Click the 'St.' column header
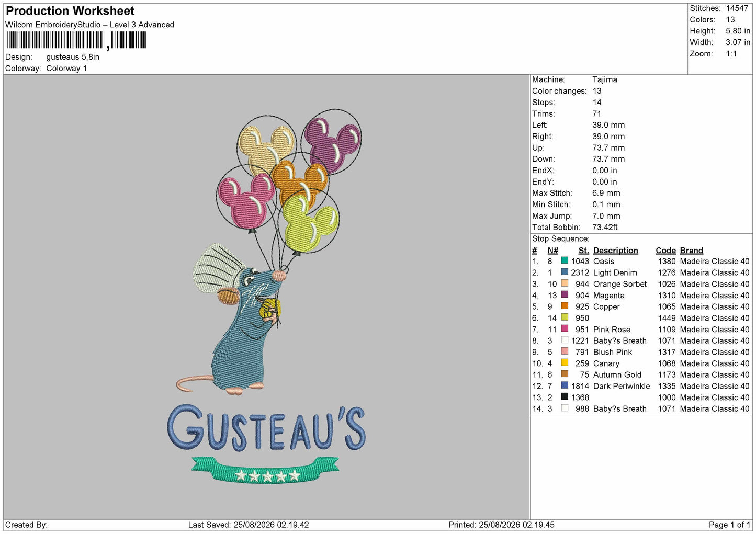Viewport: 756px width, 534px height. coord(584,251)
